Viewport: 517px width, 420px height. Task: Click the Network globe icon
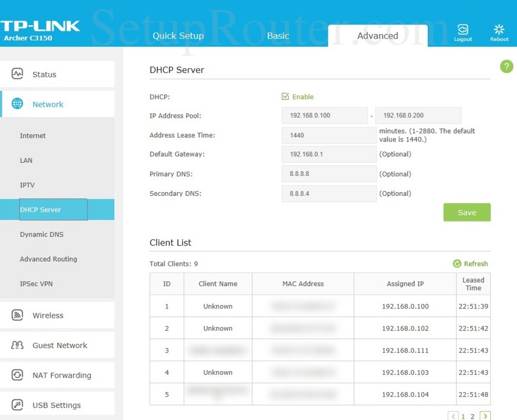click(x=17, y=103)
